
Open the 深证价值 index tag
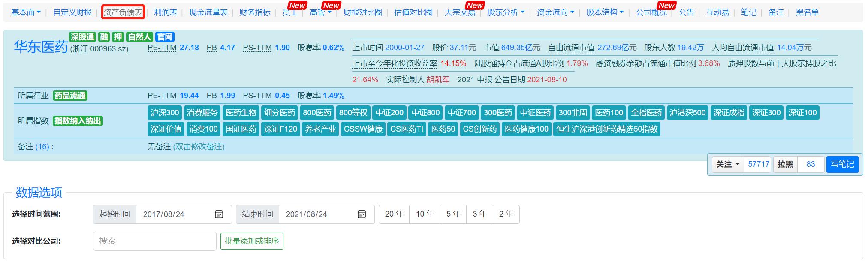coord(166,129)
